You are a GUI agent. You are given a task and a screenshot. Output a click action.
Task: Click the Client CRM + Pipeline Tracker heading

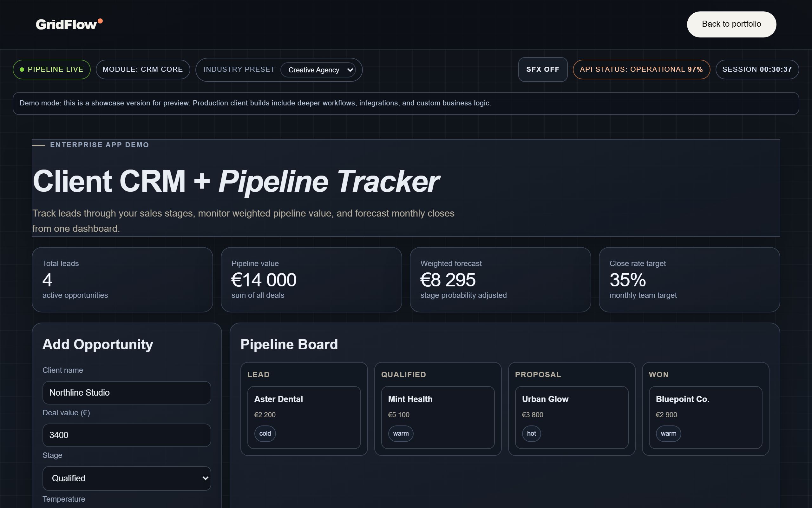(236, 181)
